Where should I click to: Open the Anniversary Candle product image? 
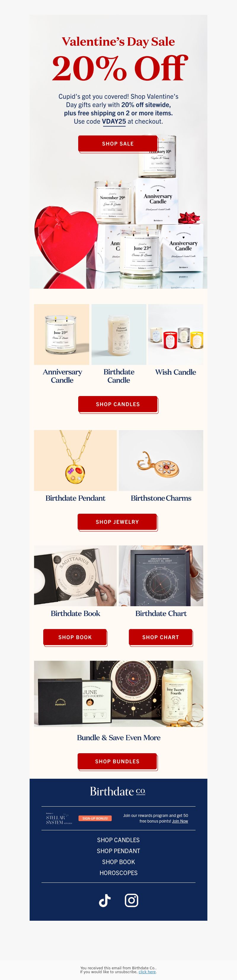(x=62, y=334)
